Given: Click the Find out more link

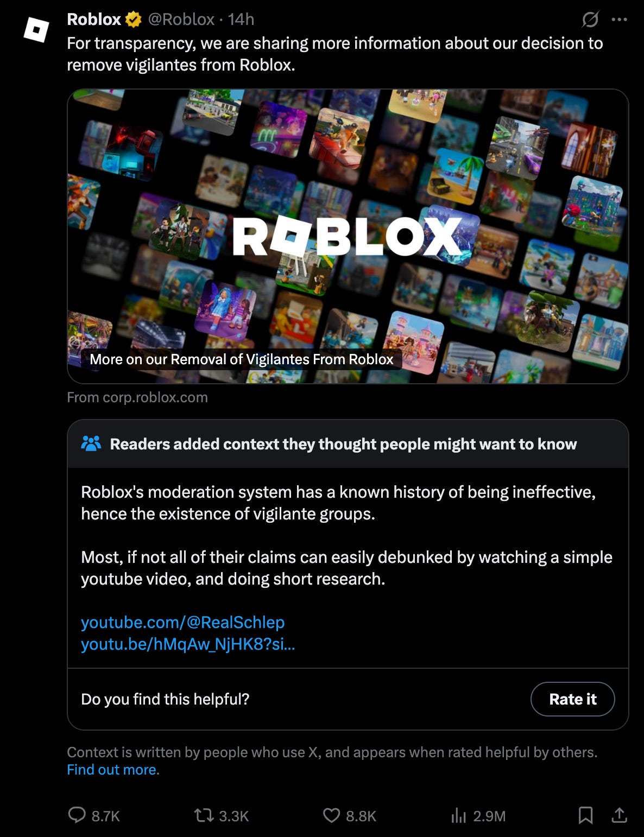Looking at the screenshot, I should [x=113, y=770].
